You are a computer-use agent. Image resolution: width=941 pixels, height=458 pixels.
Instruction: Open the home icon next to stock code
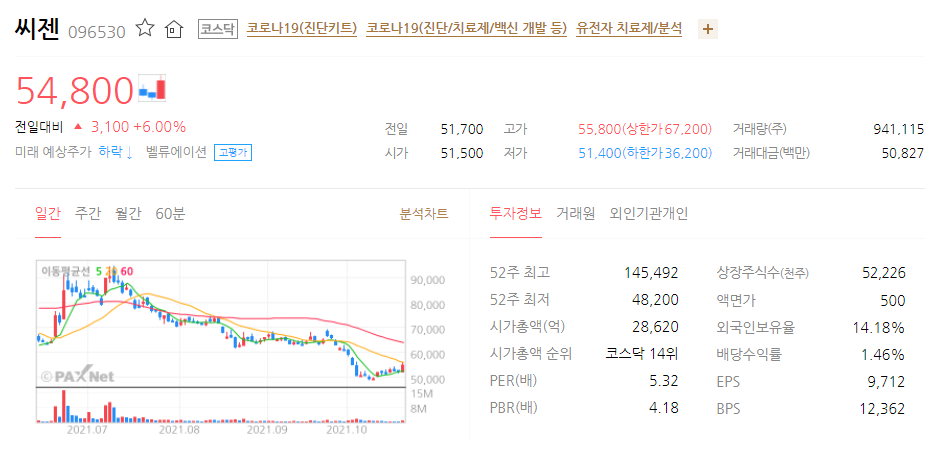pyautogui.click(x=173, y=29)
